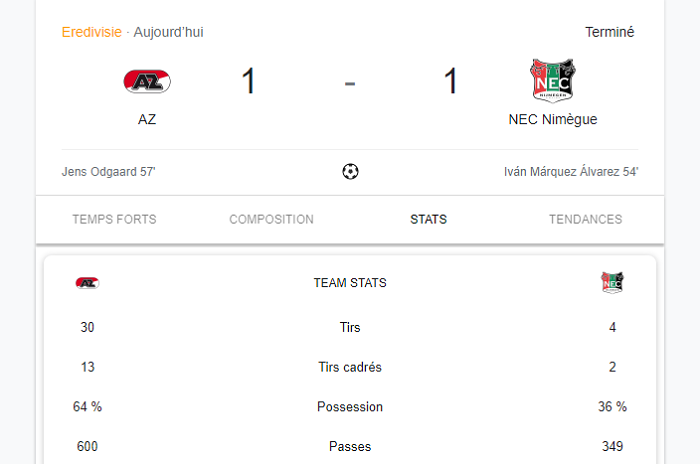The width and height of the screenshot is (700, 464).
Task: Click the Team Stats heading
Action: pos(350,283)
